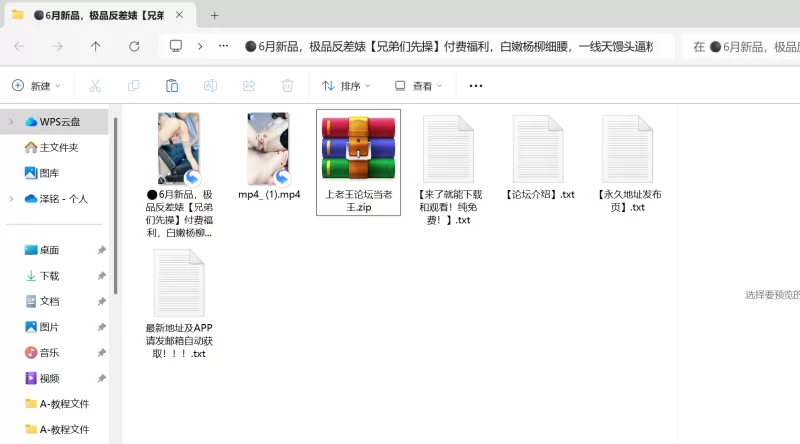This screenshot has height=444, width=800.
Task: Click the Delete trash icon
Action: [287, 86]
